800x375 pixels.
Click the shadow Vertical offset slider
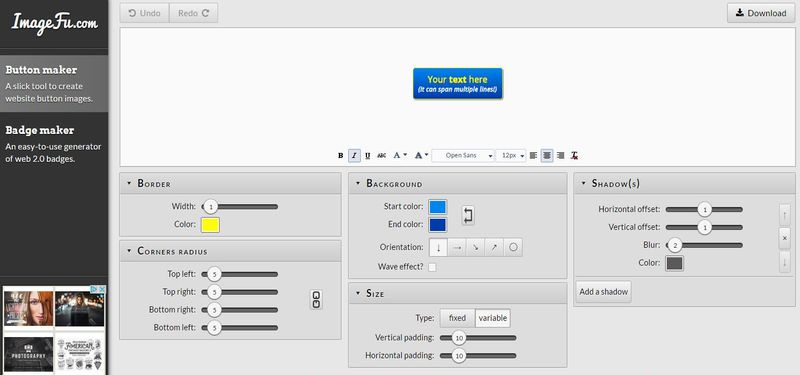coord(704,228)
